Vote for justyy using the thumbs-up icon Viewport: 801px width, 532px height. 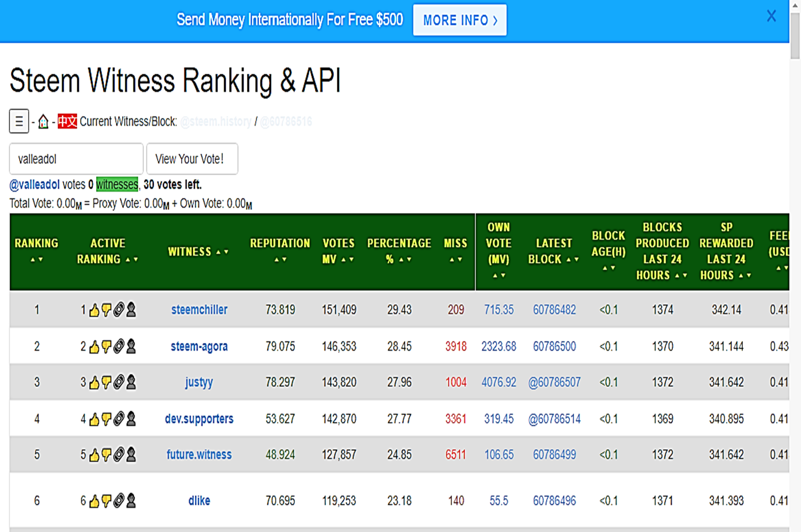(x=94, y=382)
